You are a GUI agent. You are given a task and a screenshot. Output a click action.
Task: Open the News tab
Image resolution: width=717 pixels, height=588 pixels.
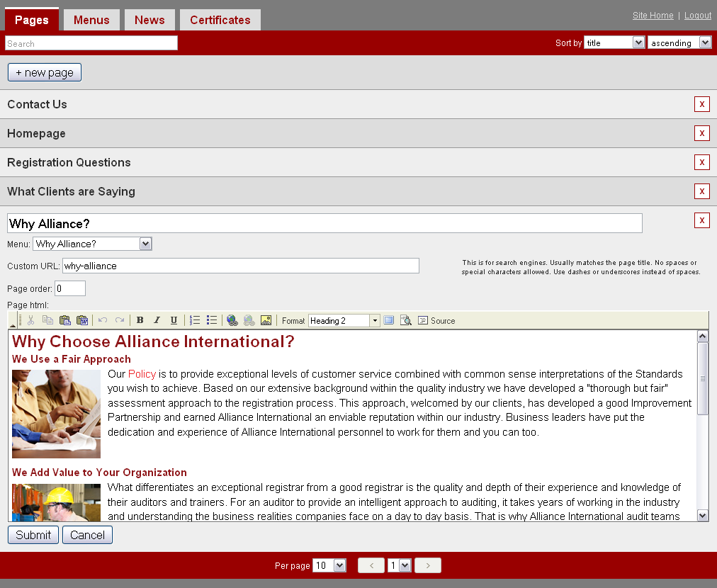click(x=149, y=20)
